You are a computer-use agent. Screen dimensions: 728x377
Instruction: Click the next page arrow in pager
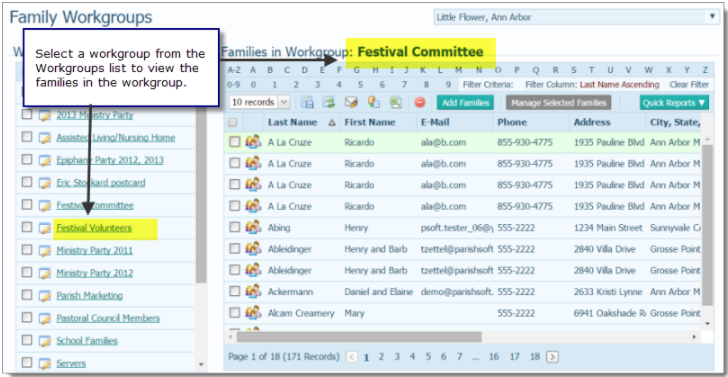(x=552, y=357)
